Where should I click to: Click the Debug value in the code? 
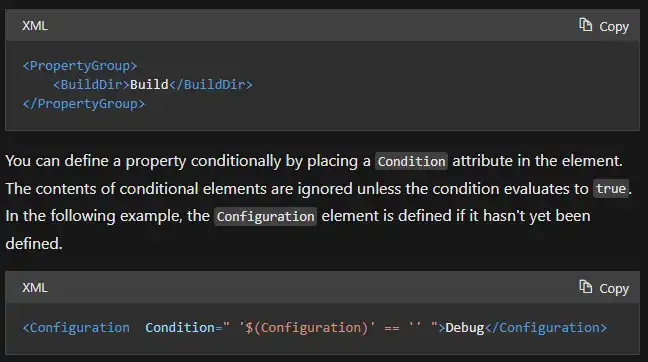(465, 328)
